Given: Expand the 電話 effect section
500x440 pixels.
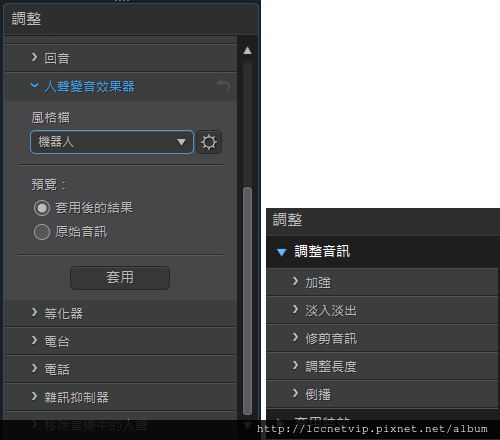Looking at the screenshot, I should 121,369.
